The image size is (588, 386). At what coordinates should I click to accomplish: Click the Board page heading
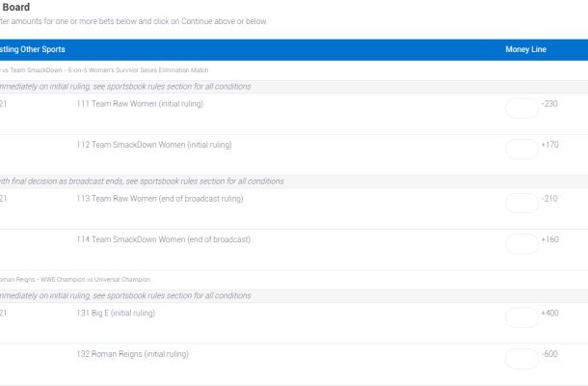coord(15,7)
